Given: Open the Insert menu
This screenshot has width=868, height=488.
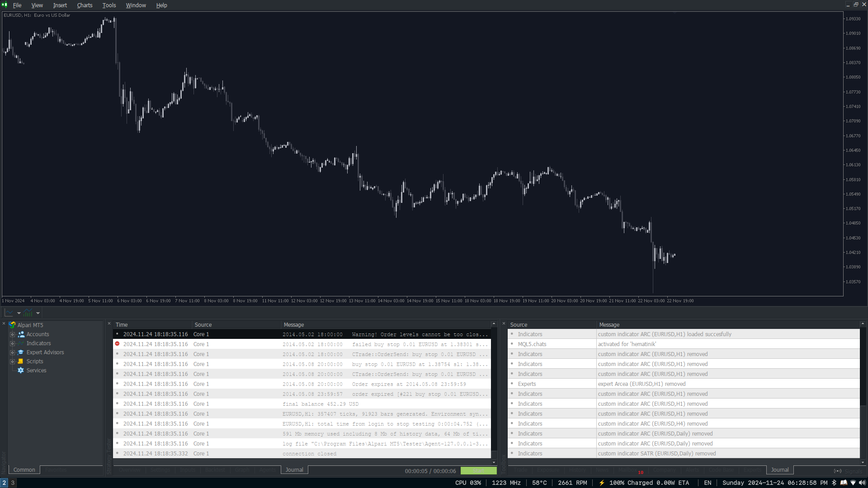Looking at the screenshot, I should (x=60, y=5).
